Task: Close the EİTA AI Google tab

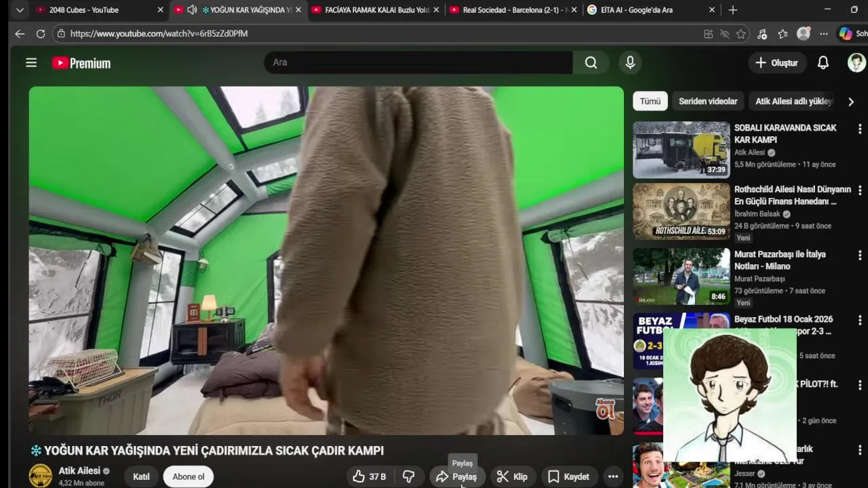Action: 711,9
